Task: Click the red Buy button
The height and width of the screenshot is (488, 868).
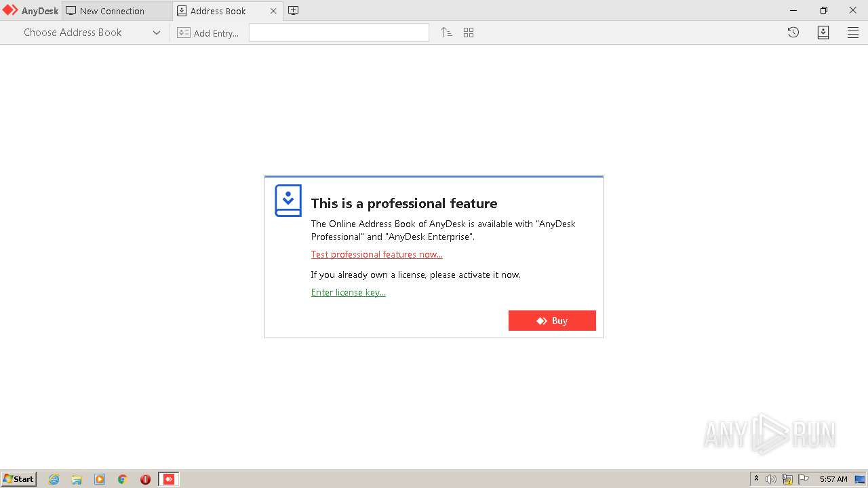Action: pos(552,321)
